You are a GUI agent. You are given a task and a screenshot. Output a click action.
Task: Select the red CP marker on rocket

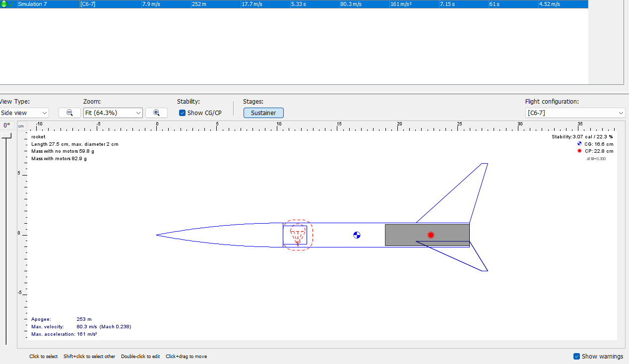pyautogui.click(x=431, y=235)
